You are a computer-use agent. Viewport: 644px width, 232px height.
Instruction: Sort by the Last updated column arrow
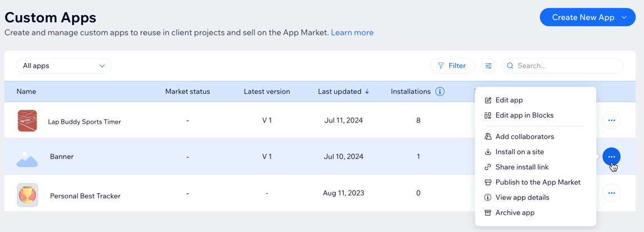click(x=367, y=92)
